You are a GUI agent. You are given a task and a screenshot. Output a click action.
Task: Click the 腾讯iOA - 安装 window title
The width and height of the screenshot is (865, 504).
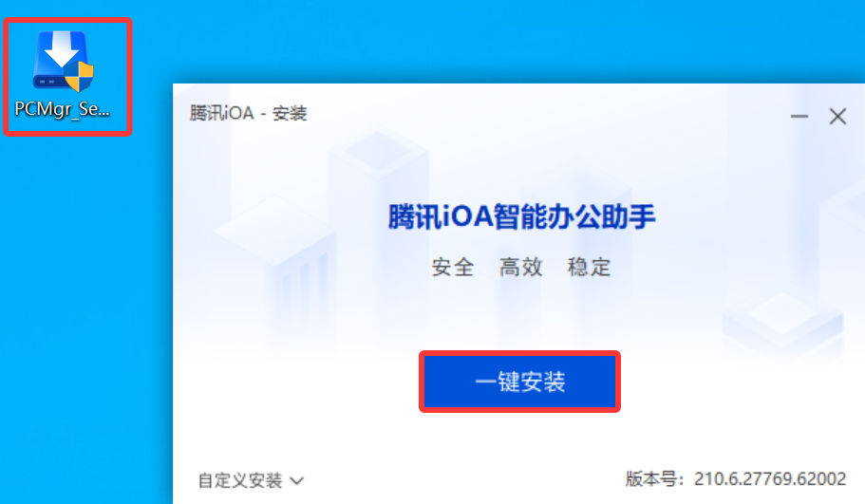point(248,113)
